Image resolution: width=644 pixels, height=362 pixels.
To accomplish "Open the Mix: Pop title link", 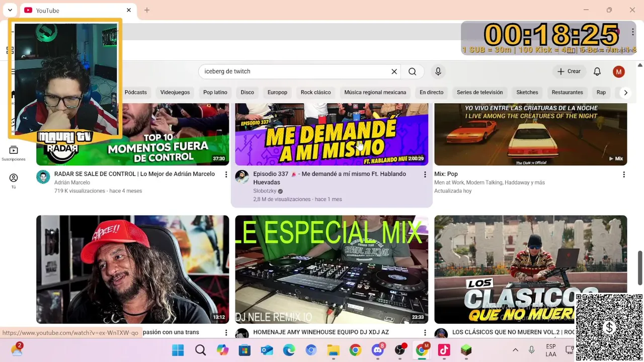I will 446,174.
